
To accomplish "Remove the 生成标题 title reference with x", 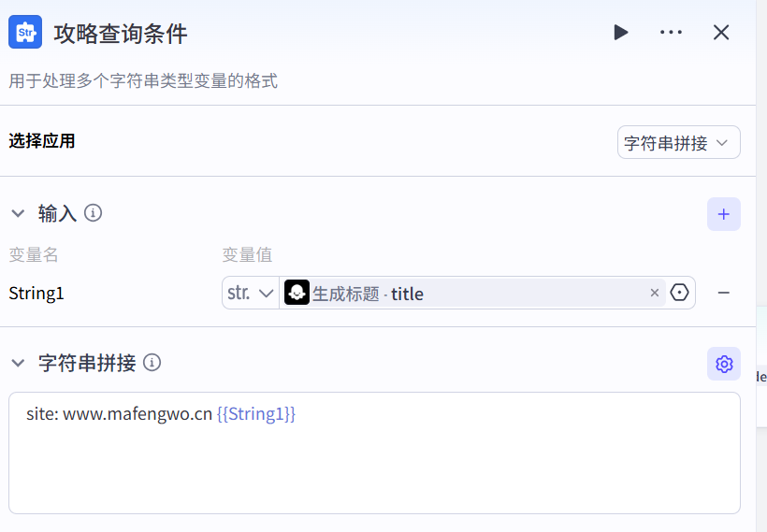I will pos(655,294).
